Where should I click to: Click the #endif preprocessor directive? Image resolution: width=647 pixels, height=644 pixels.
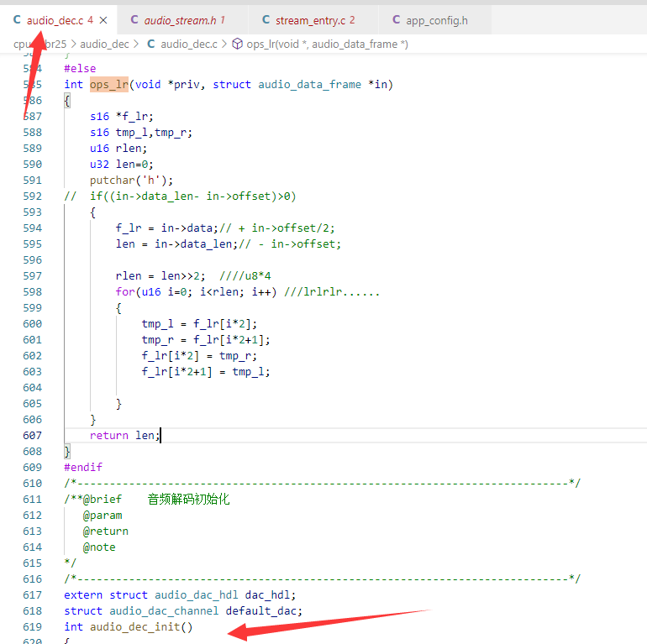[83, 467]
